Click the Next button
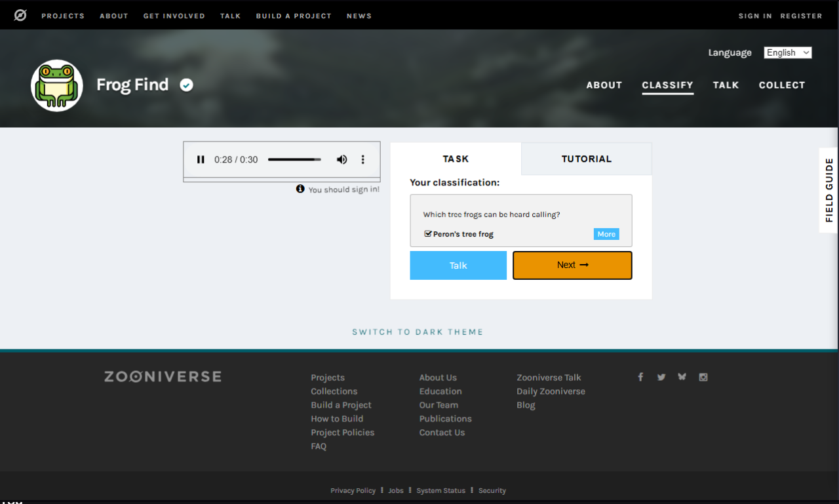This screenshot has height=504, width=839. click(x=572, y=265)
